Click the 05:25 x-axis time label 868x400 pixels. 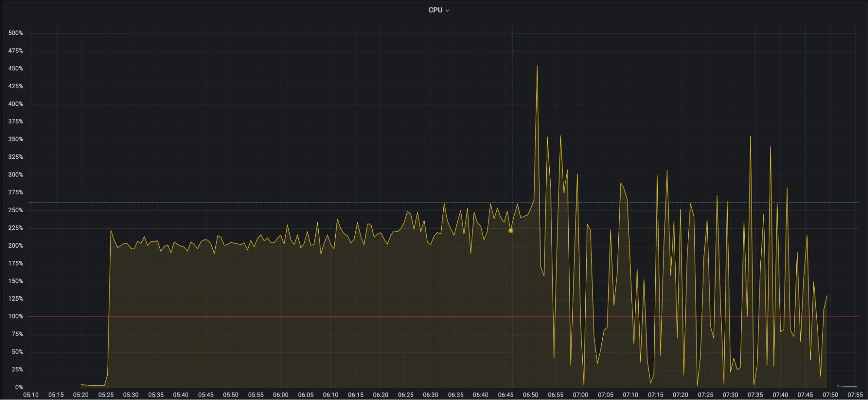[x=106, y=395]
